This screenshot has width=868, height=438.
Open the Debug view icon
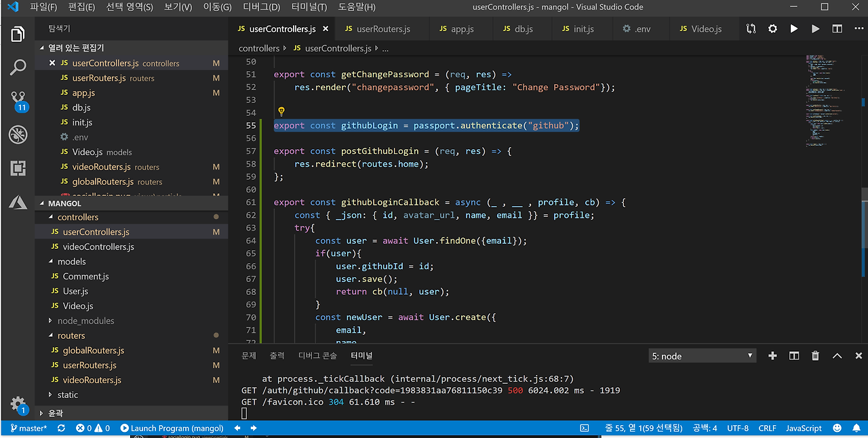point(18,134)
